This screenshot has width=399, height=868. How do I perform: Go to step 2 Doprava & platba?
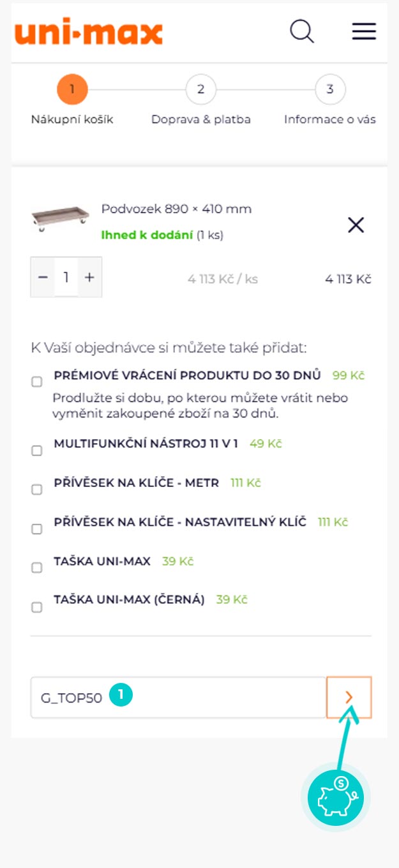pos(200,90)
